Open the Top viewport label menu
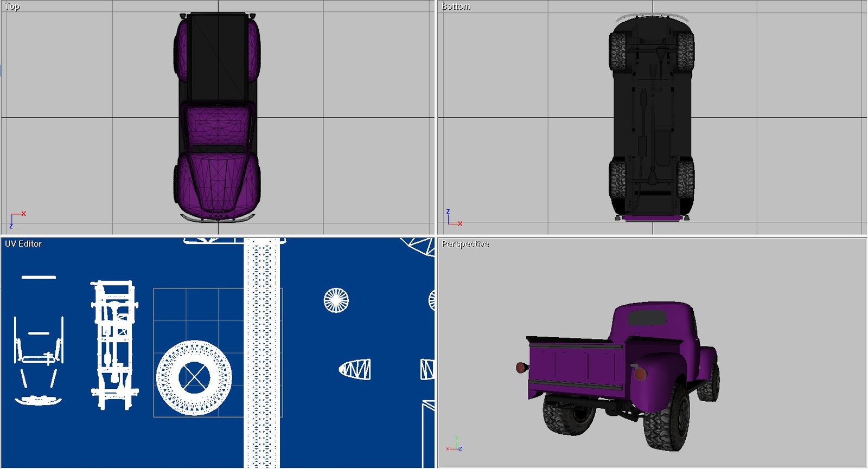This screenshot has height=469, width=868. coord(12,7)
